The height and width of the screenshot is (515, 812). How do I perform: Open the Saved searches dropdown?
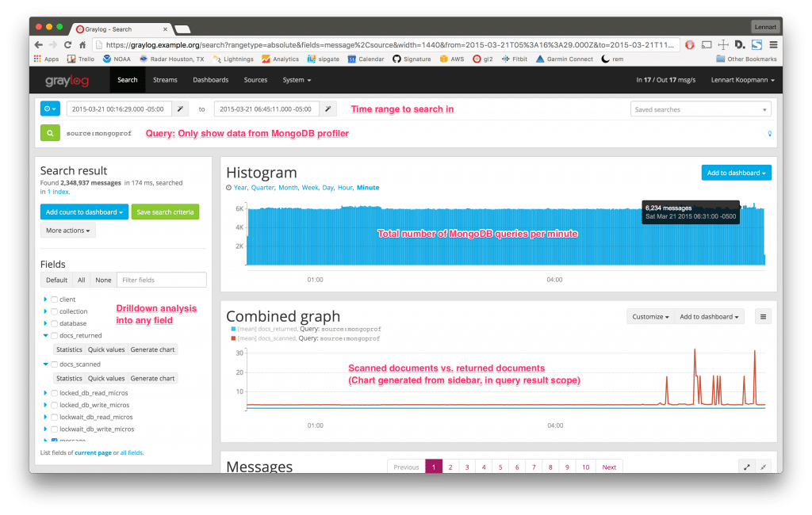click(x=701, y=109)
